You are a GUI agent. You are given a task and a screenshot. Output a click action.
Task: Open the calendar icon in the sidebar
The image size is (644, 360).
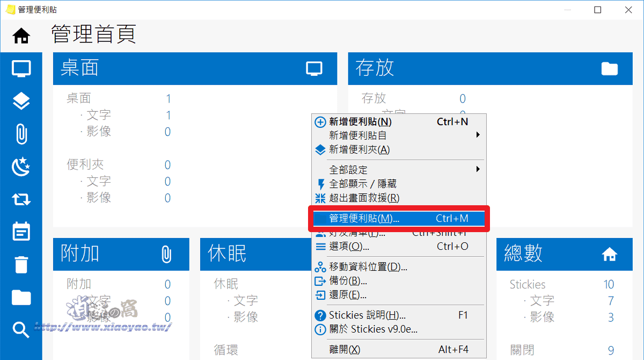tap(21, 232)
